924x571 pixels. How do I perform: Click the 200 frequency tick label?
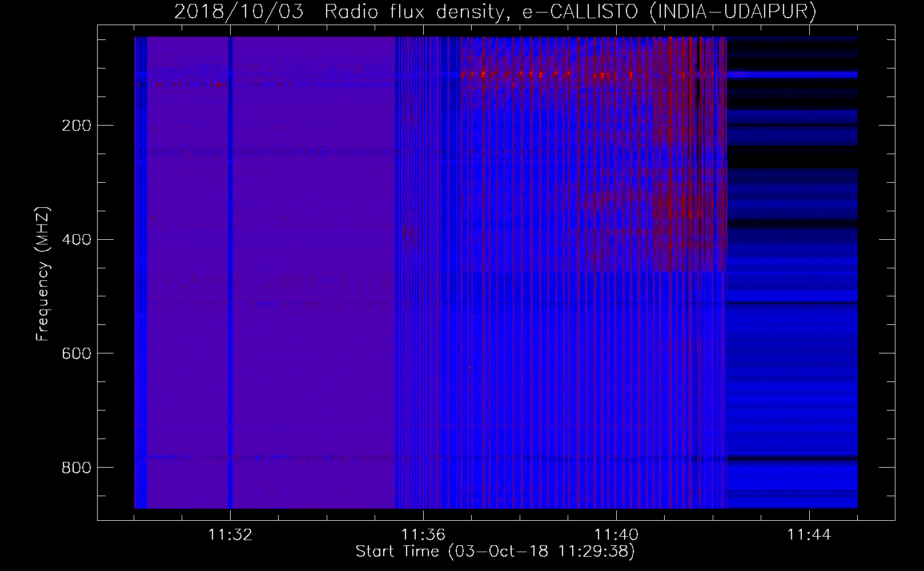coord(76,126)
